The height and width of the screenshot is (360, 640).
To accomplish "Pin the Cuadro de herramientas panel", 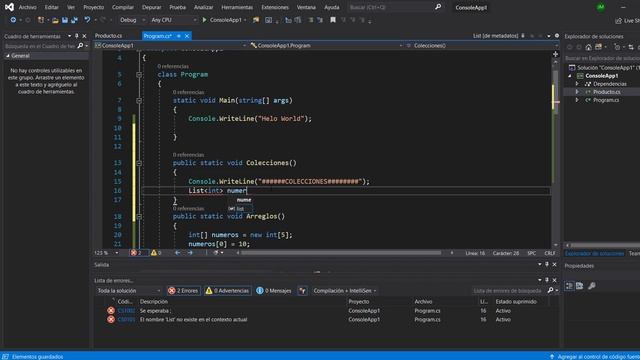I will pos(76,36).
